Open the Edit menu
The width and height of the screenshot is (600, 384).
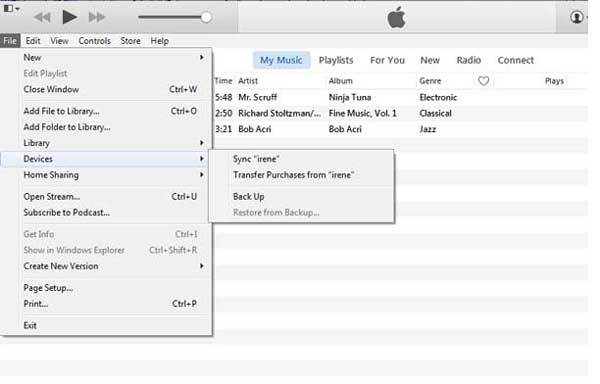(x=33, y=41)
